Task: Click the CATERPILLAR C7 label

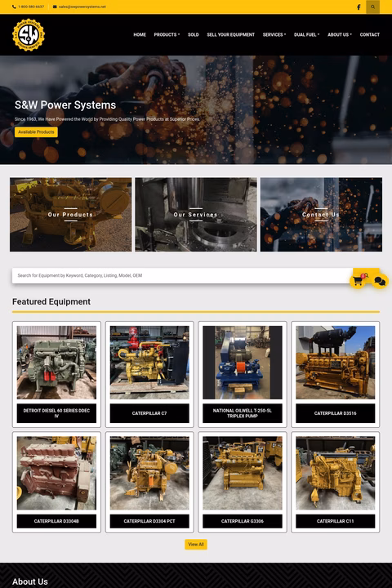Action: pos(149,413)
